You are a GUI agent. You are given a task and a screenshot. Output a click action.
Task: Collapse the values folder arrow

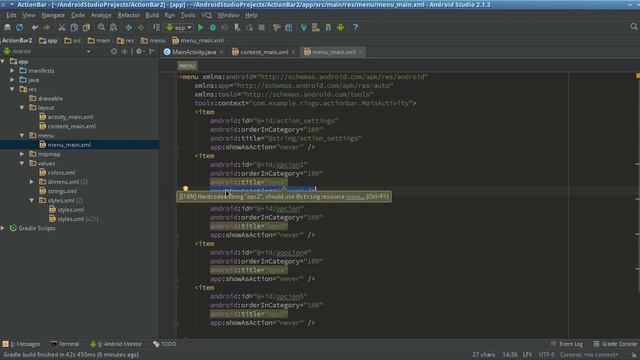22,163
